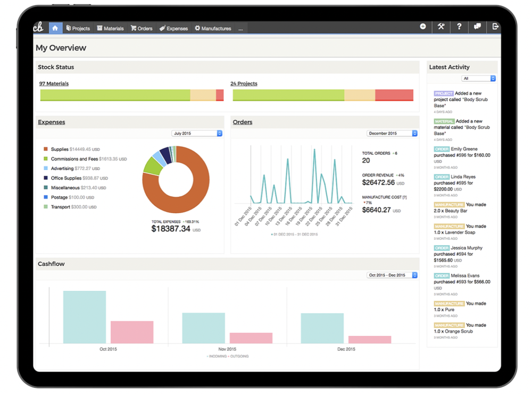This screenshot has width=532, height=395.
Task: Open the Orders cart menu item
Action: point(142,29)
